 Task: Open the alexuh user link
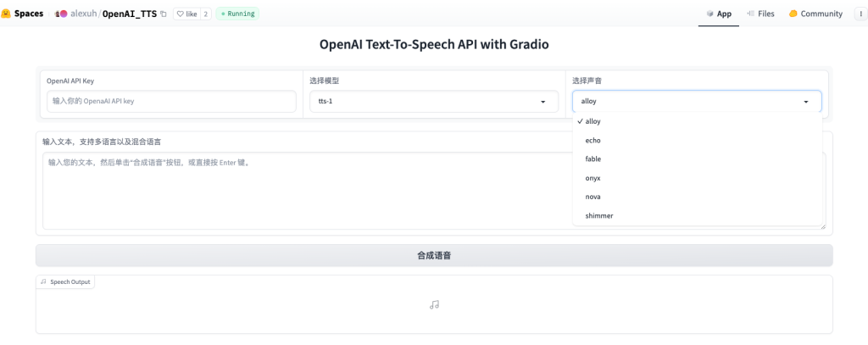(83, 14)
